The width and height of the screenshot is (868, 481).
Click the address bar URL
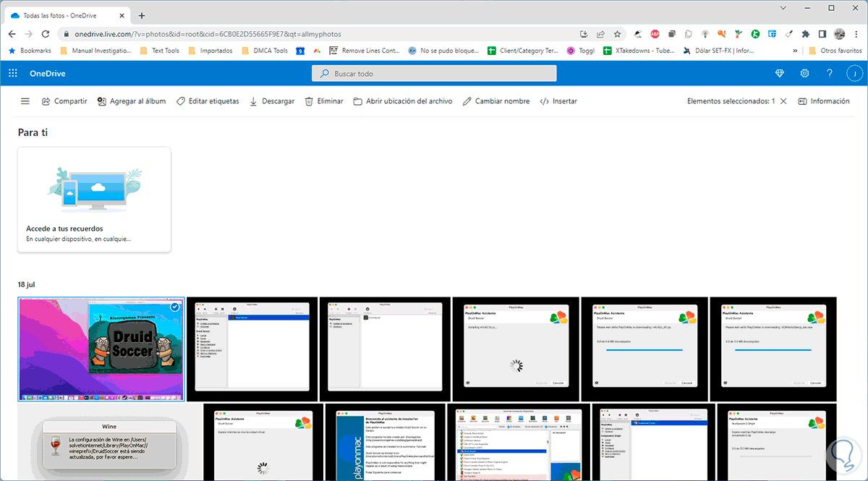click(208, 34)
